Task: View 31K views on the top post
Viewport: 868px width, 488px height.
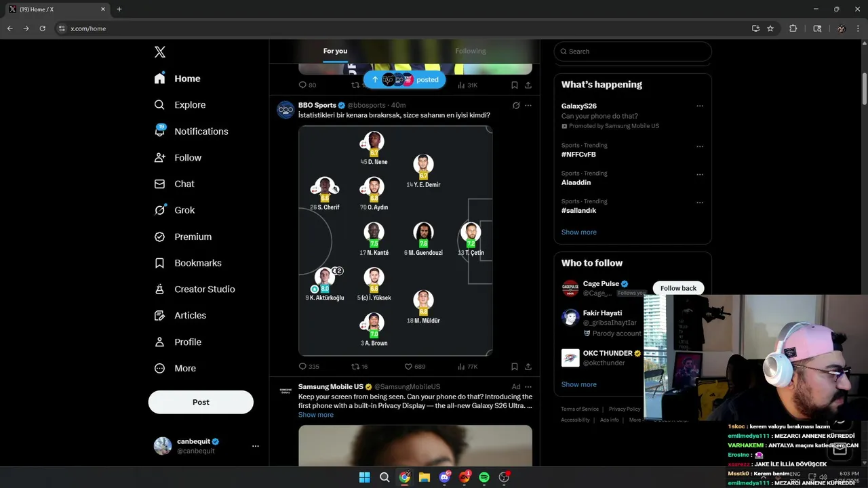Action: (x=468, y=85)
